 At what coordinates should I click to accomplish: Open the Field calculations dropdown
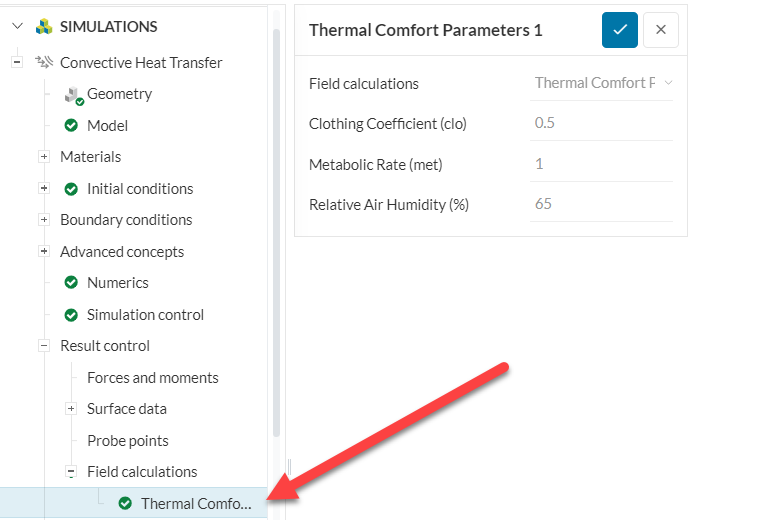[x=603, y=83]
